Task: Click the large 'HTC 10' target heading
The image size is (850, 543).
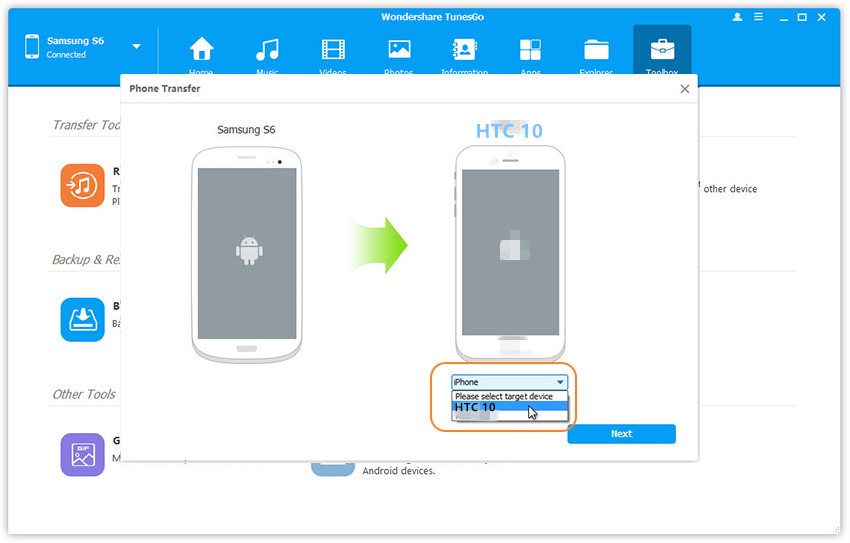Action: pyautogui.click(x=509, y=131)
